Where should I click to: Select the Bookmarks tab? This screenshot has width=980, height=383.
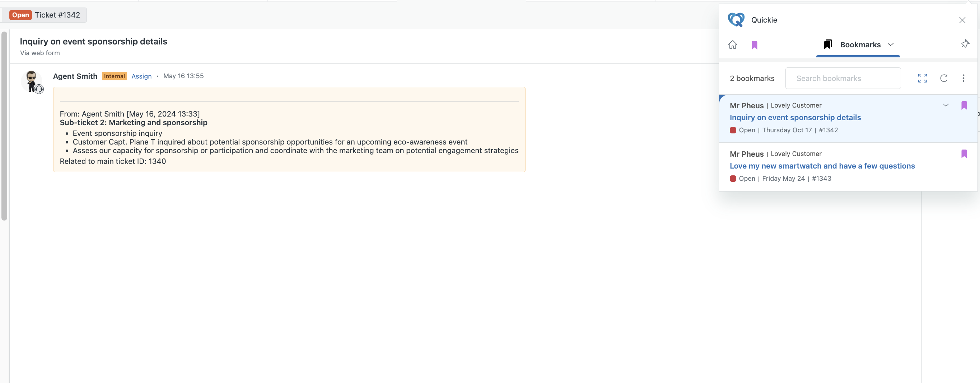(x=858, y=45)
